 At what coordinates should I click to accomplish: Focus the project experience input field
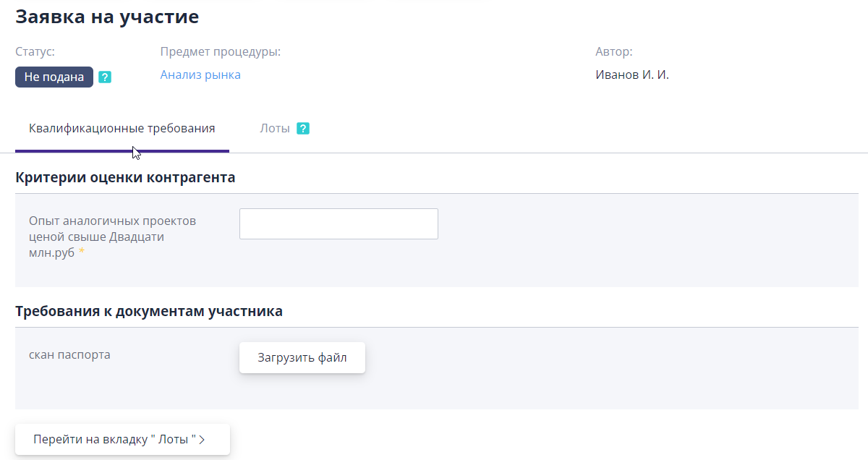pyautogui.click(x=339, y=223)
